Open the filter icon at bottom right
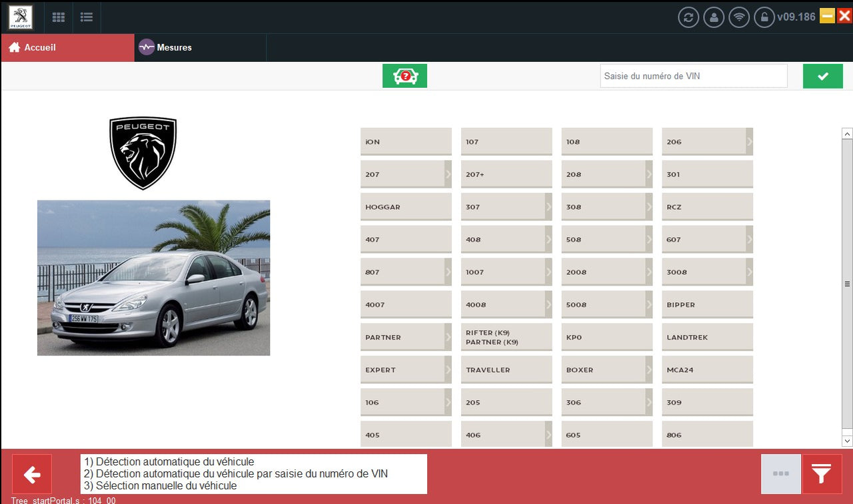Screen dimensions: 853x504 click(822, 474)
